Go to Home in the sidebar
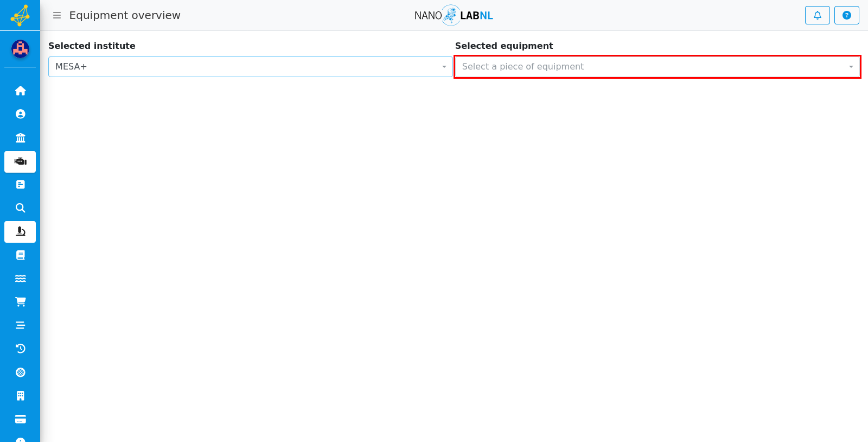Screen dimensions: 868x442 20,91
